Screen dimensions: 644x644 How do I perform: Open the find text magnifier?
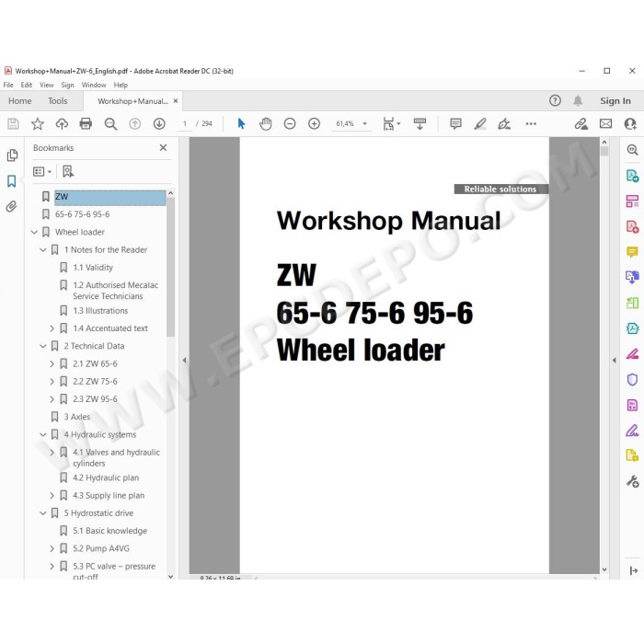click(110, 123)
